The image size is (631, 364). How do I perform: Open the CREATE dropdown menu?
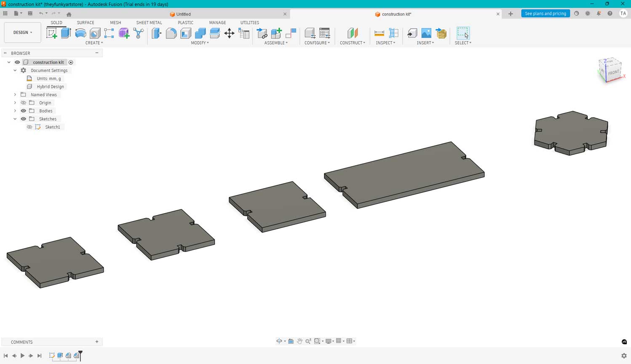(x=94, y=43)
